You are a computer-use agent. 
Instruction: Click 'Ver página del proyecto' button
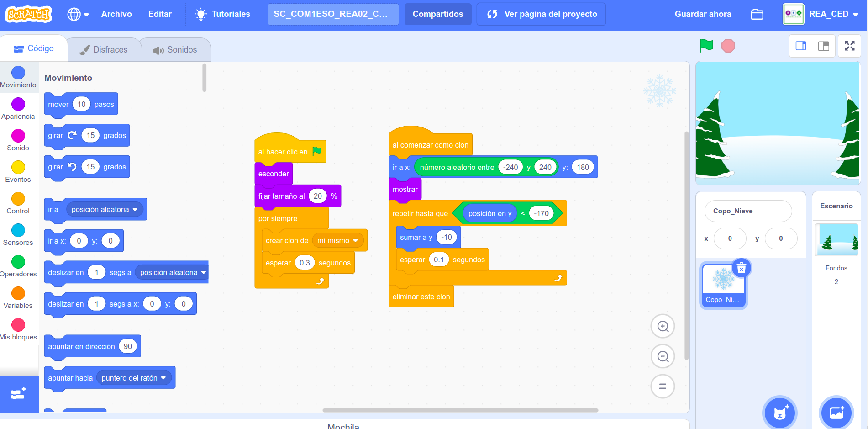541,14
